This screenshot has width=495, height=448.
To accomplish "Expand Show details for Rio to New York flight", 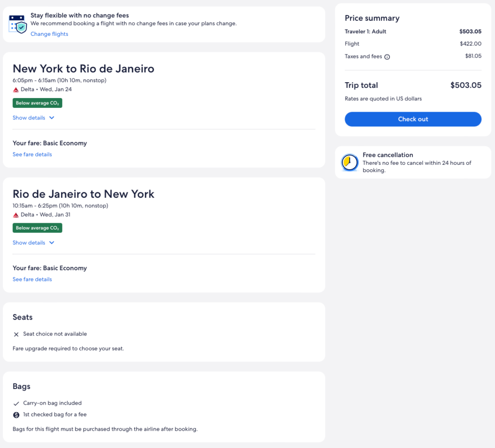I will click(x=29, y=243).
